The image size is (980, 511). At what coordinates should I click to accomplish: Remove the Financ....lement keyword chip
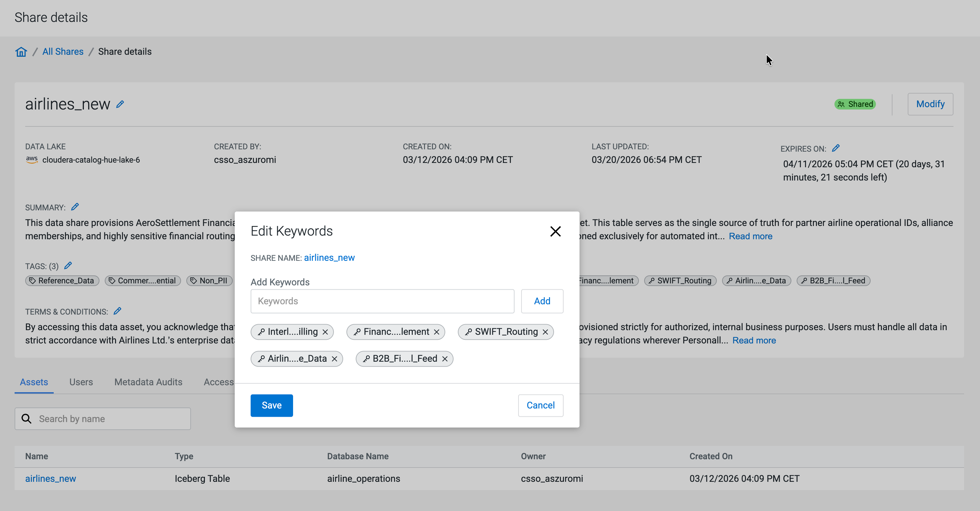pos(437,332)
